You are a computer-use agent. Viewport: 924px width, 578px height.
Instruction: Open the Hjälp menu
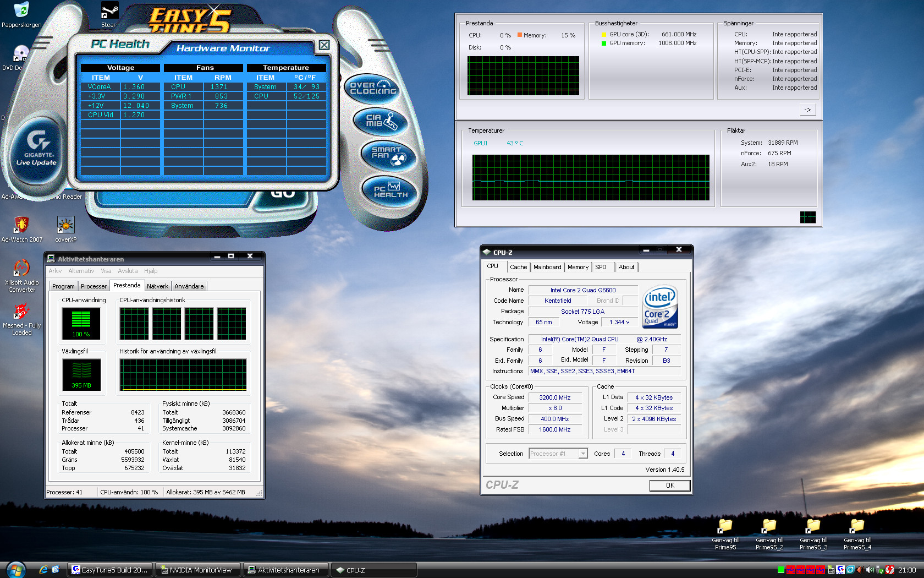(x=151, y=271)
